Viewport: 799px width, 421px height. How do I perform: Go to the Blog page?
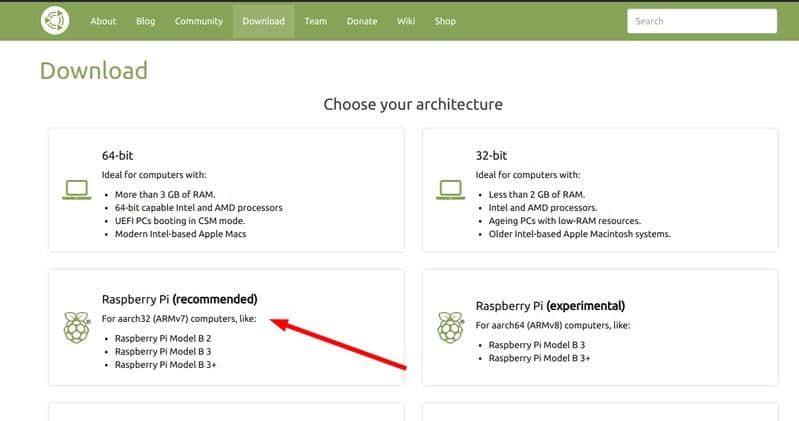(145, 21)
